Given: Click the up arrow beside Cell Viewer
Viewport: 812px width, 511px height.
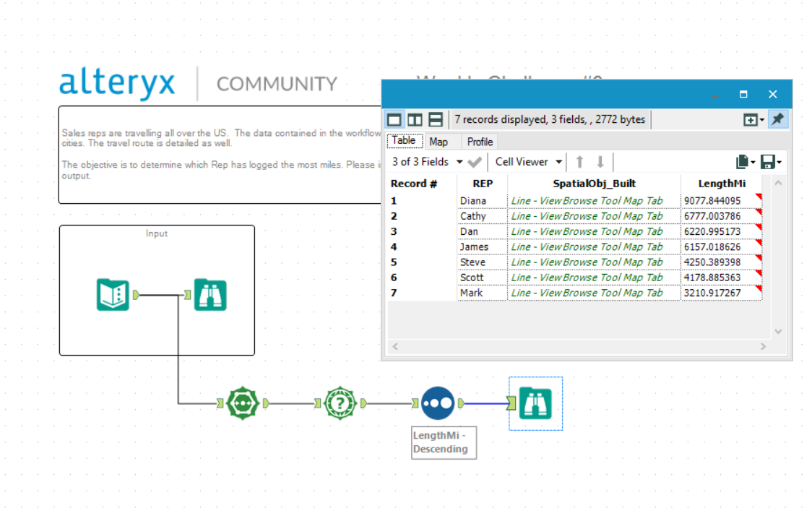Looking at the screenshot, I should click(x=580, y=161).
